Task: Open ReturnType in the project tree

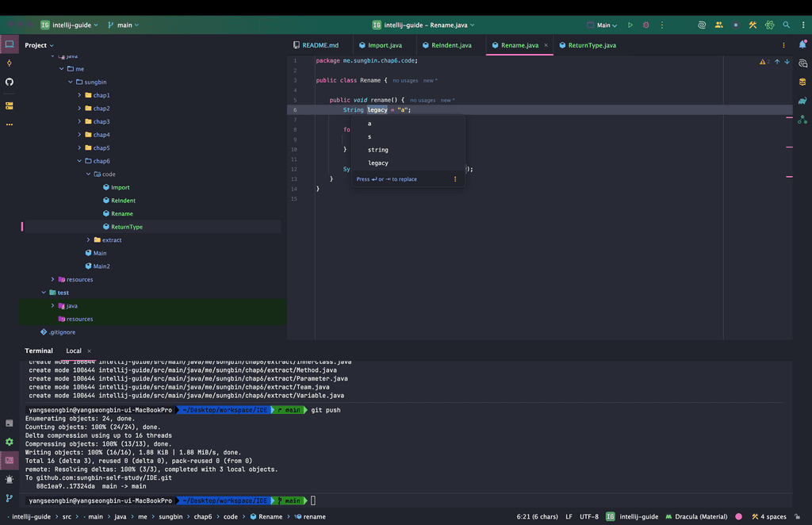Action: (127, 227)
